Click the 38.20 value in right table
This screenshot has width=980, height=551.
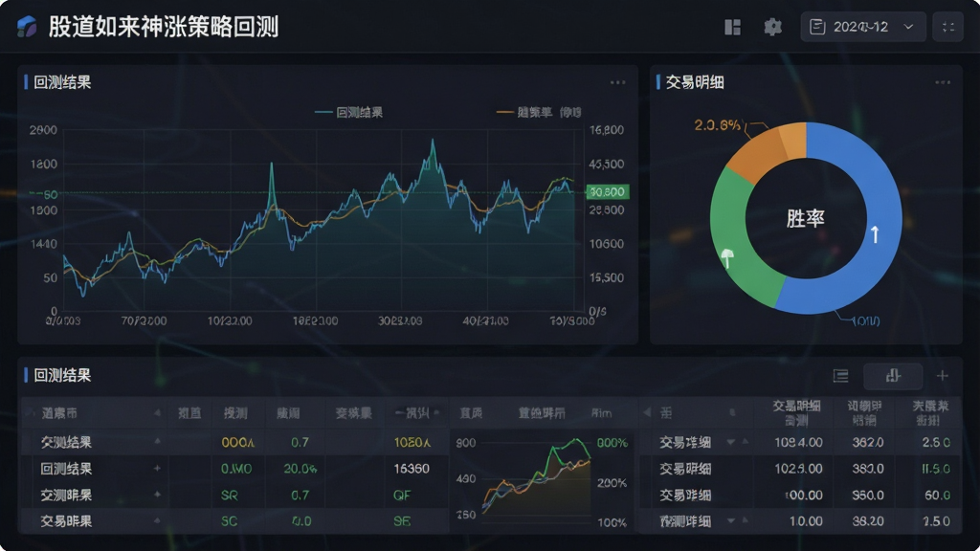pos(867,521)
